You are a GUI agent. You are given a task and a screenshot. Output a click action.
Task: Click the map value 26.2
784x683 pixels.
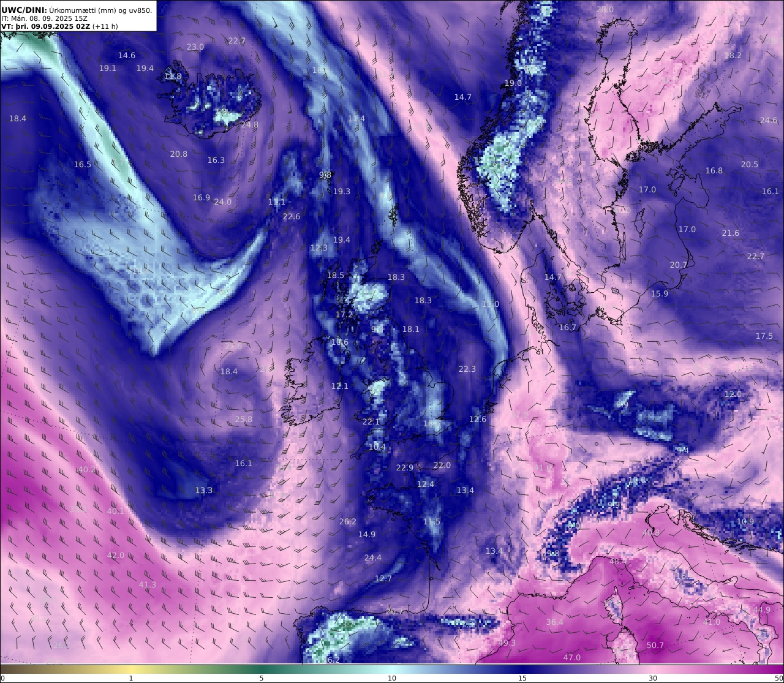click(x=348, y=522)
